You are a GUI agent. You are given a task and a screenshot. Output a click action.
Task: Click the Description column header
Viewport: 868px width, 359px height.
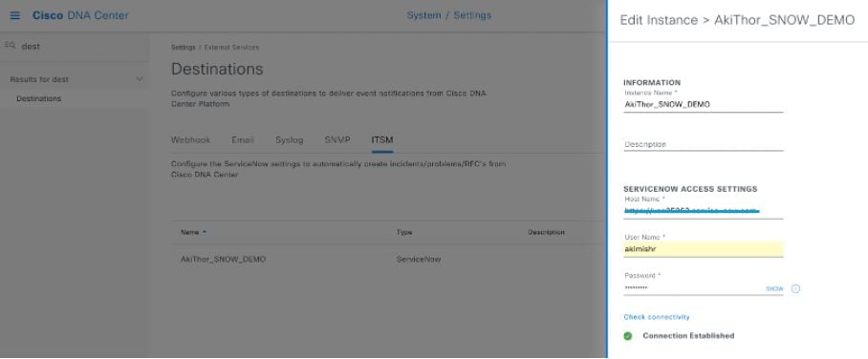coord(546,232)
